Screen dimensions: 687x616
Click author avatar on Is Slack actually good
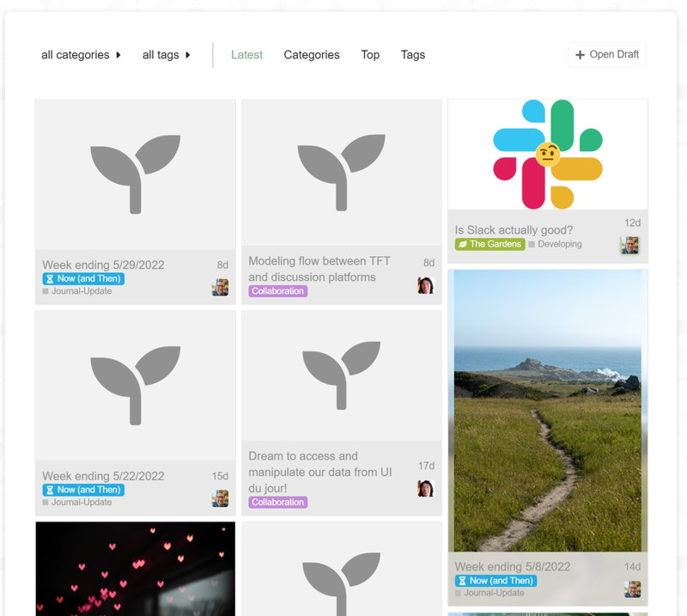click(630, 245)
